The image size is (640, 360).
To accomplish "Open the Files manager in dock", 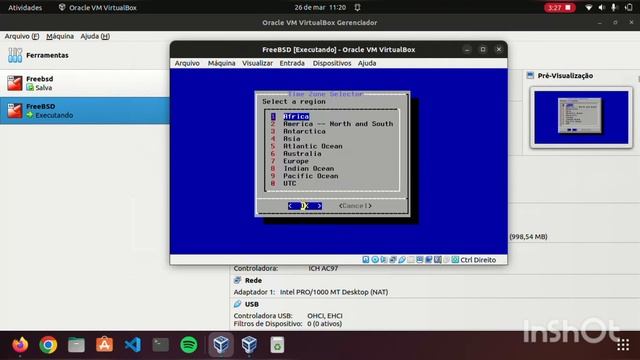I will tap(76, 345).
